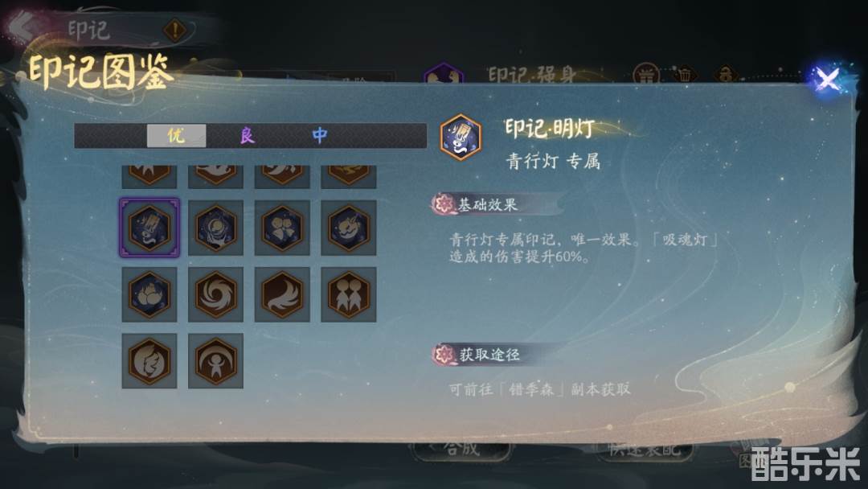Viewport: 868px width, 489px height.
Task: Click the partially hidden top-row first seal
Action: [x=149, y=176]
